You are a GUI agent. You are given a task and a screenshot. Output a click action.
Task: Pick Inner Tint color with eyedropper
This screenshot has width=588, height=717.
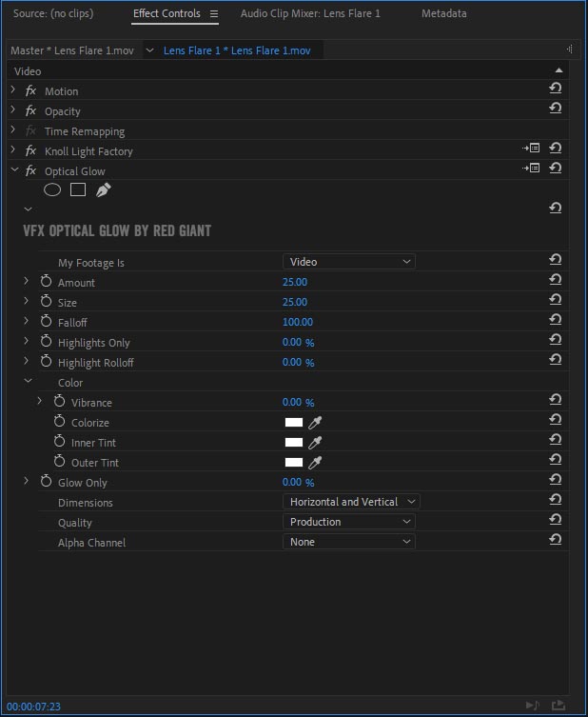[315, 443]
